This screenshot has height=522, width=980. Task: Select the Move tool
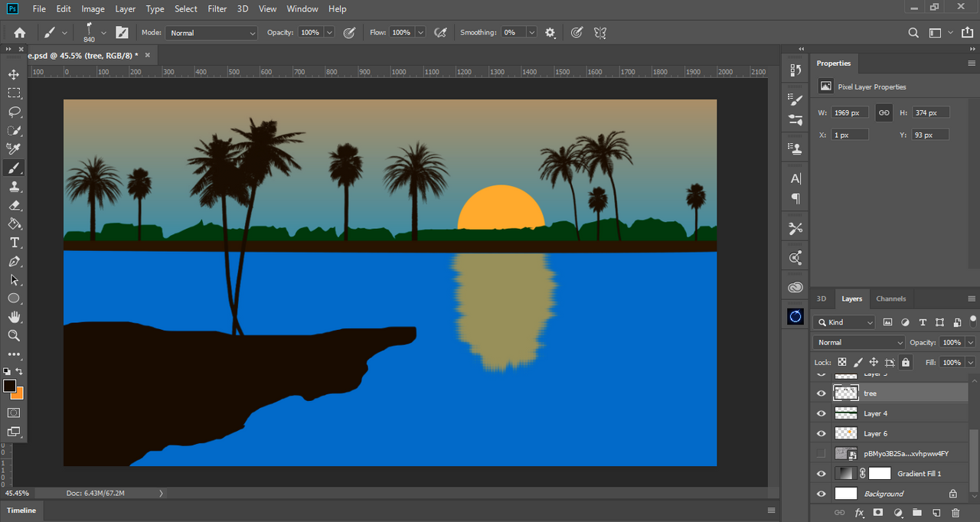pyautogui.click(x=14, y=74)
